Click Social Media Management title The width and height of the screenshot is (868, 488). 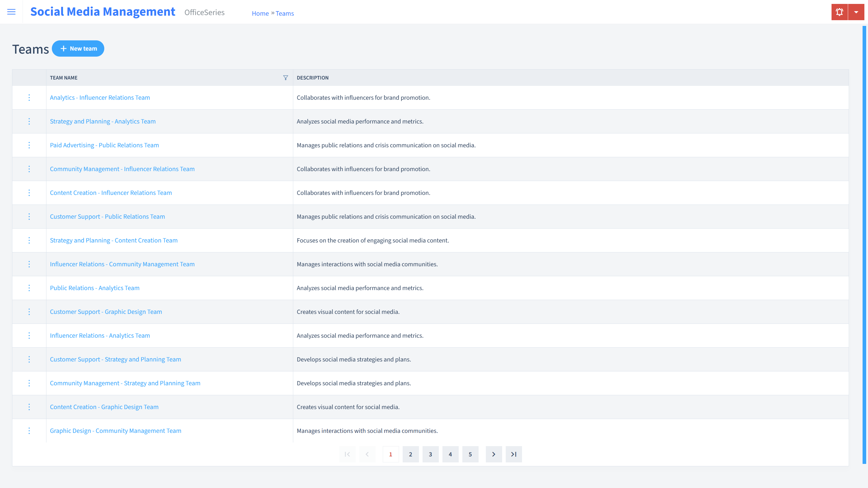coord(103,12)
